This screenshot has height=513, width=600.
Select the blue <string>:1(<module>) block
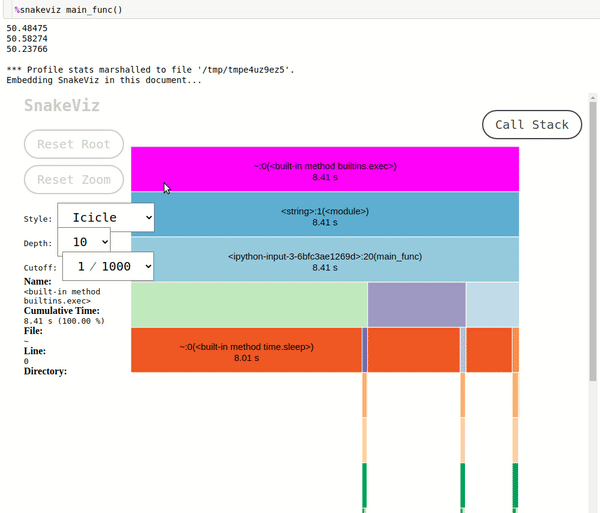click(x=325, y=214)
